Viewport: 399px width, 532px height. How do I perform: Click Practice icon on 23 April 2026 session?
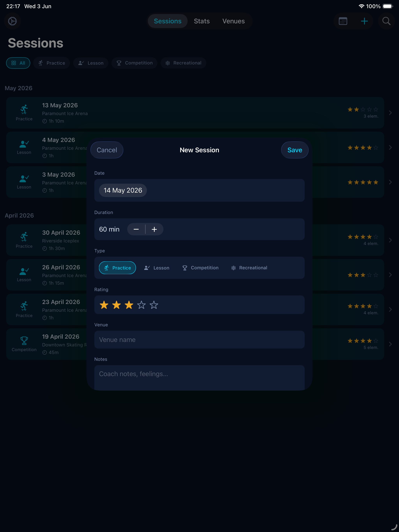[24, 306]
